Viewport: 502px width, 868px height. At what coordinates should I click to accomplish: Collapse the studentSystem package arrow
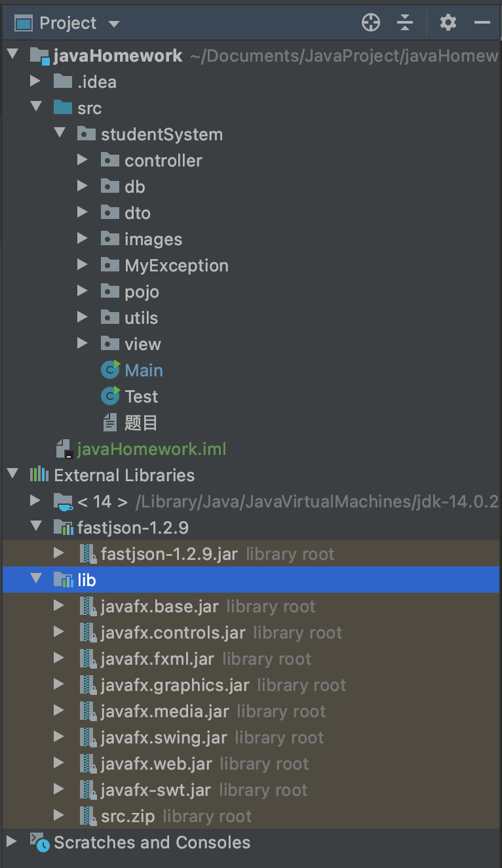click(60, 133)
